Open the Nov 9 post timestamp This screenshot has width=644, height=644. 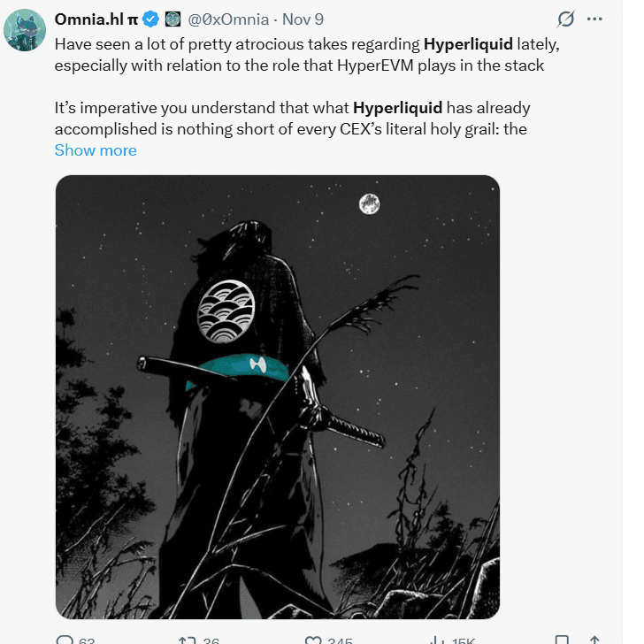point(304,19)
